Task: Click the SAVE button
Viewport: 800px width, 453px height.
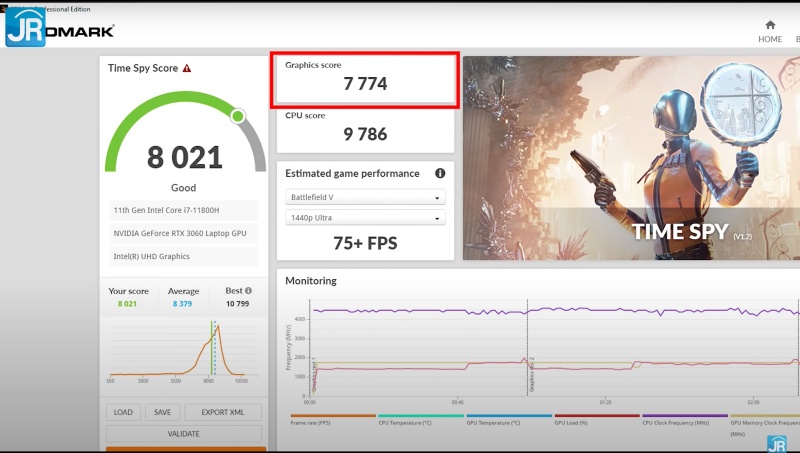Action: pos(162,412)
